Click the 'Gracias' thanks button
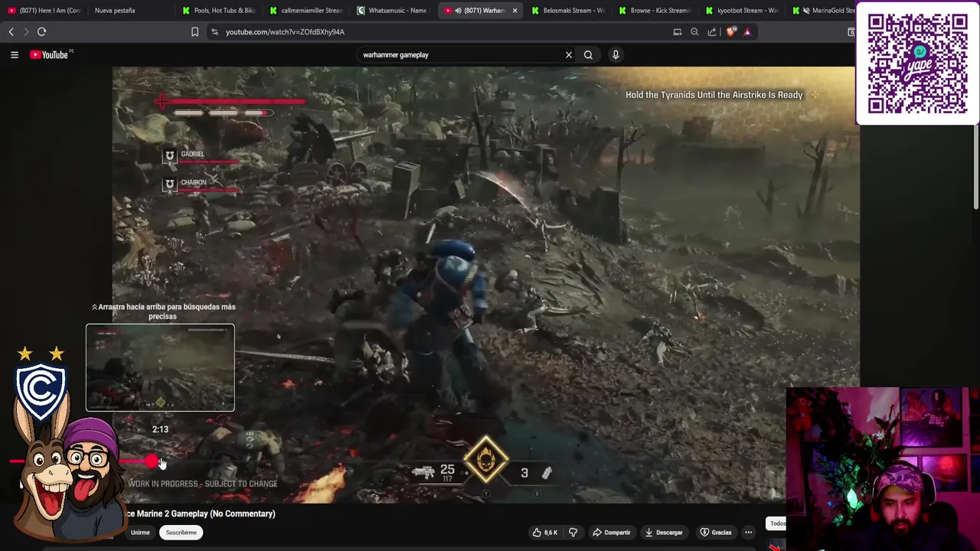 click(x=715, y=533)
